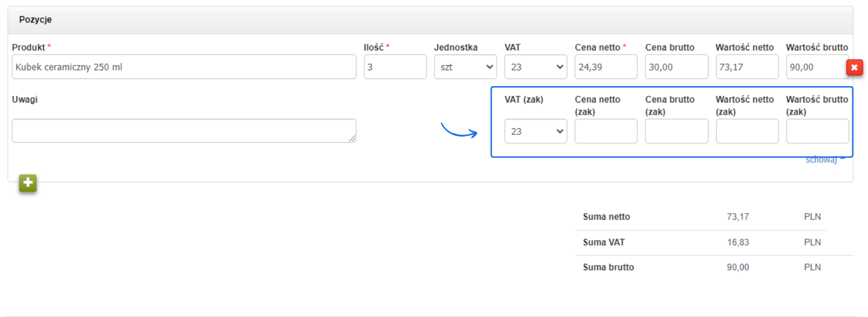Select the Wartość netto (zak) field
This screenshot has width=868, height=317.
(x=747, y=131)
